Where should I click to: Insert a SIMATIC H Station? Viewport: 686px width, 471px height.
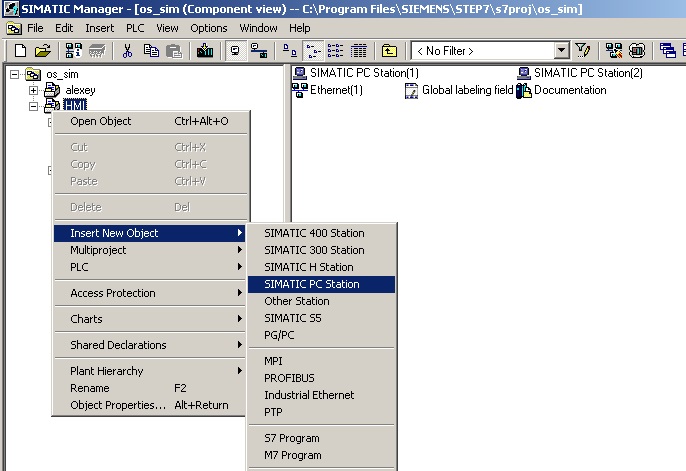[x=322, y=267]
